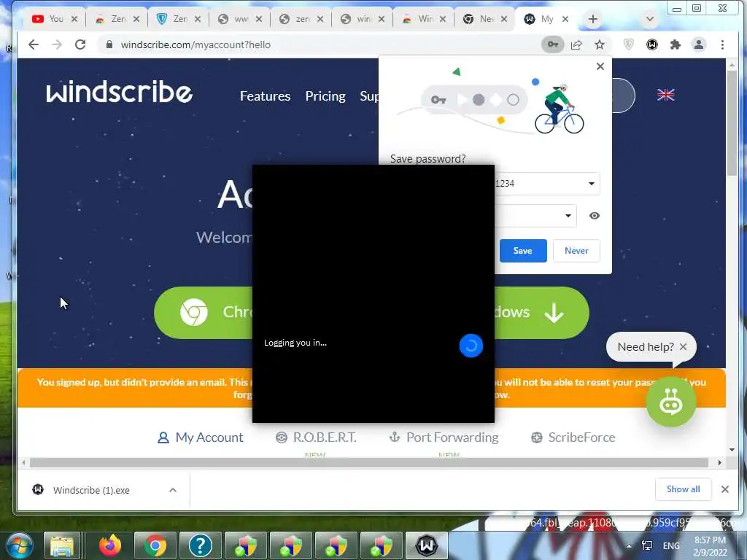The height and width of the screenshot is (560, 747).
Task: Share this page icon
Action: (x=576, y=44)
